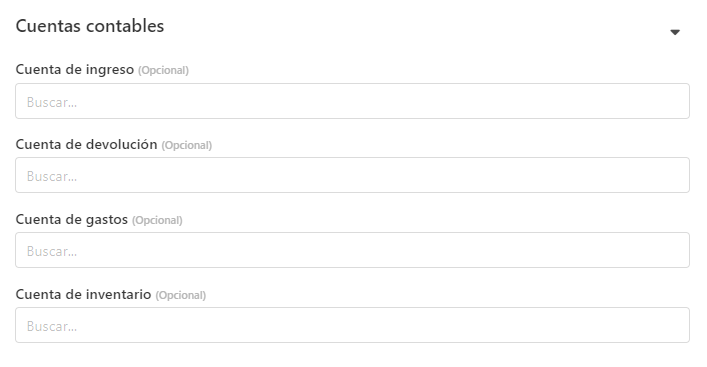The image size is (707, 367).
Task: Click Opcional tag beside Cuenta de gastos
Action: click(157, 220)
